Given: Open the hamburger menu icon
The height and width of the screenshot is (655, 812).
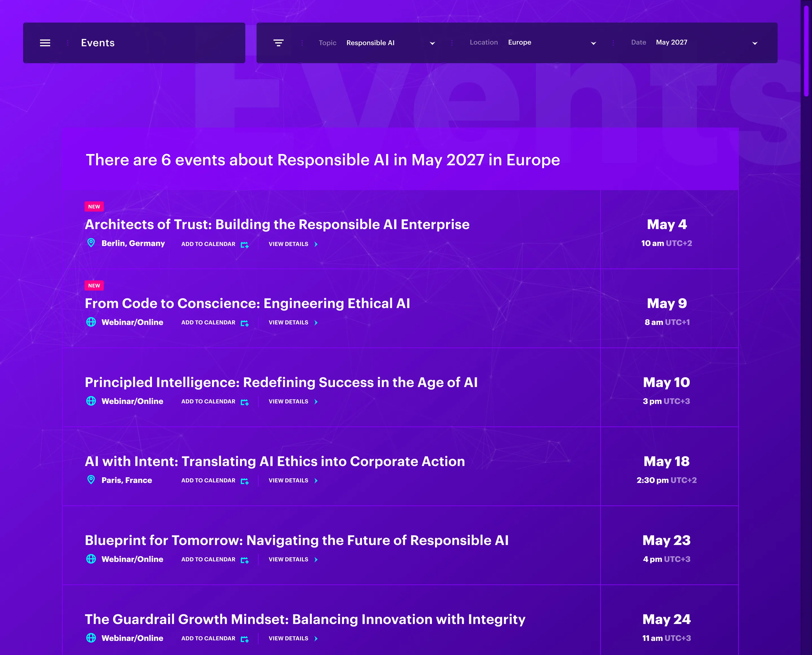Looking at the screenshot, I should click(x=45, y=43).
